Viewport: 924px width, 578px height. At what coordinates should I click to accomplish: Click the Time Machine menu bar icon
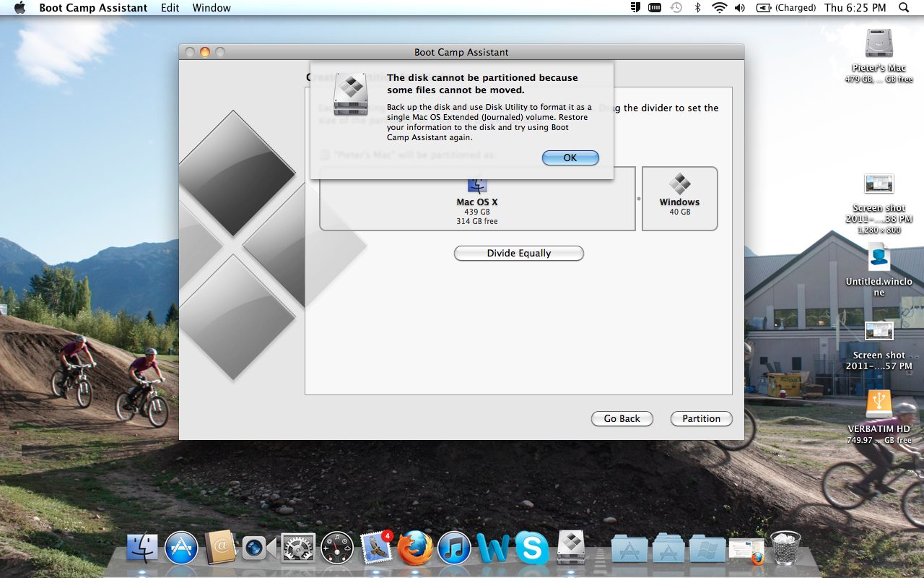pyautogui.click(x=676, y=8)
